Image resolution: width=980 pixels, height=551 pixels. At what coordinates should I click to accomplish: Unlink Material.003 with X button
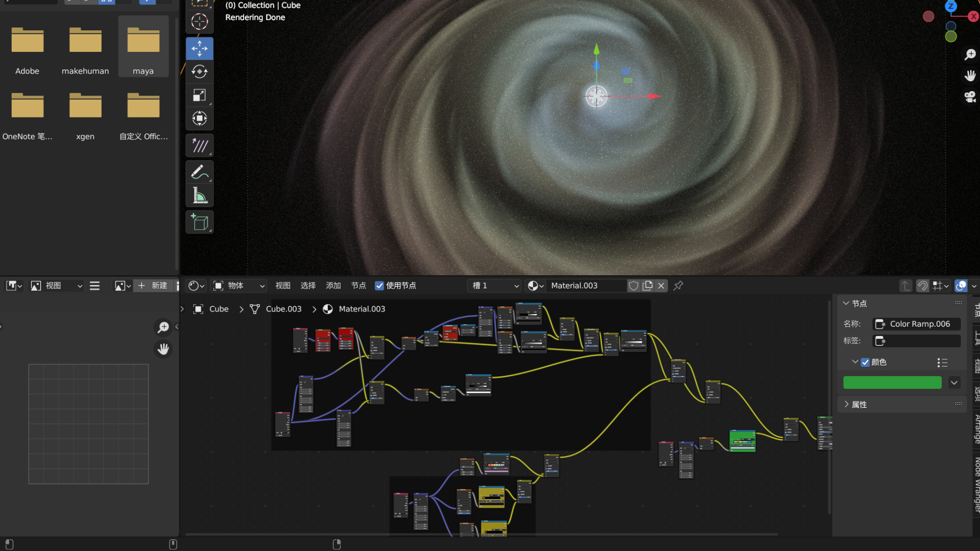[x=661, y=286]
